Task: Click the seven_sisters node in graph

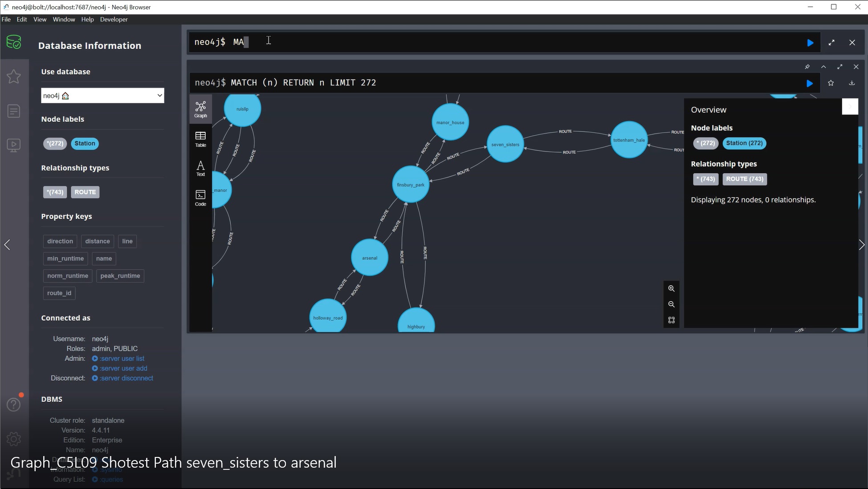Action: (505, 144)
